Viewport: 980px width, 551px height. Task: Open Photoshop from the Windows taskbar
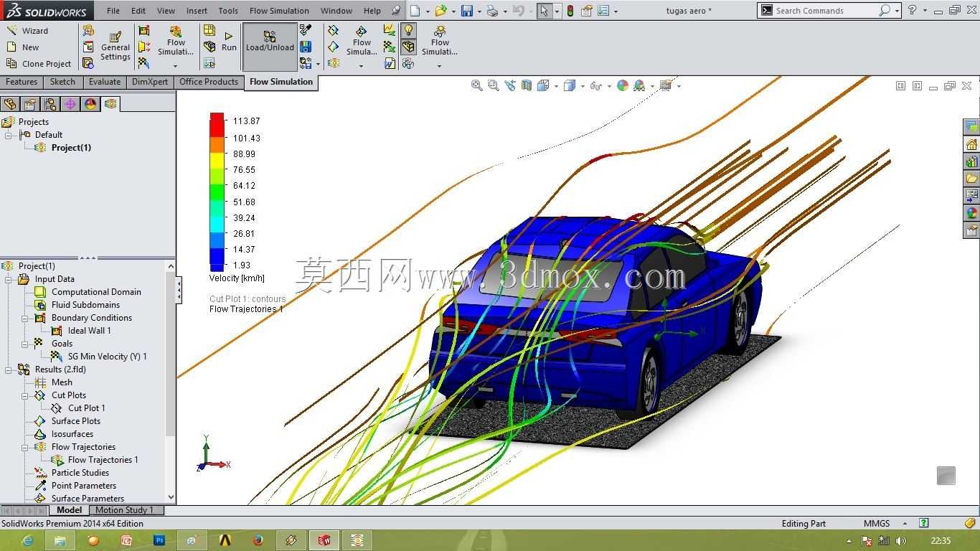point(160,540)
